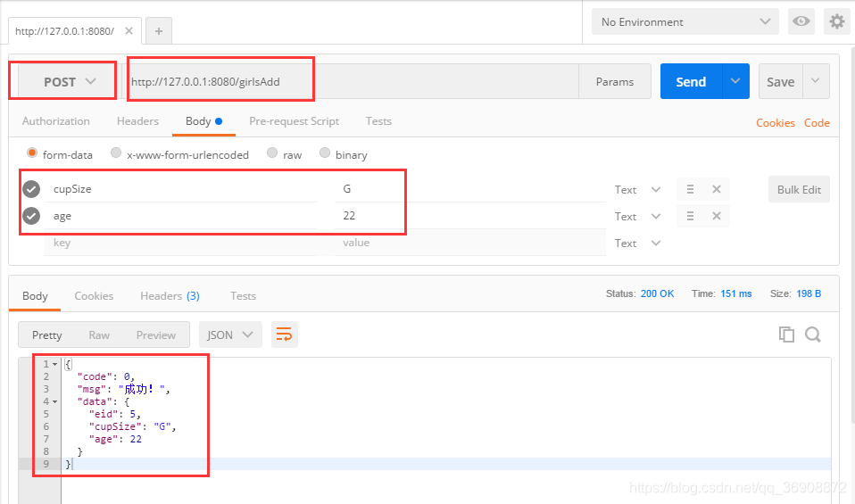
Task: Select the Raw response view
Action: tap(99, 335)
